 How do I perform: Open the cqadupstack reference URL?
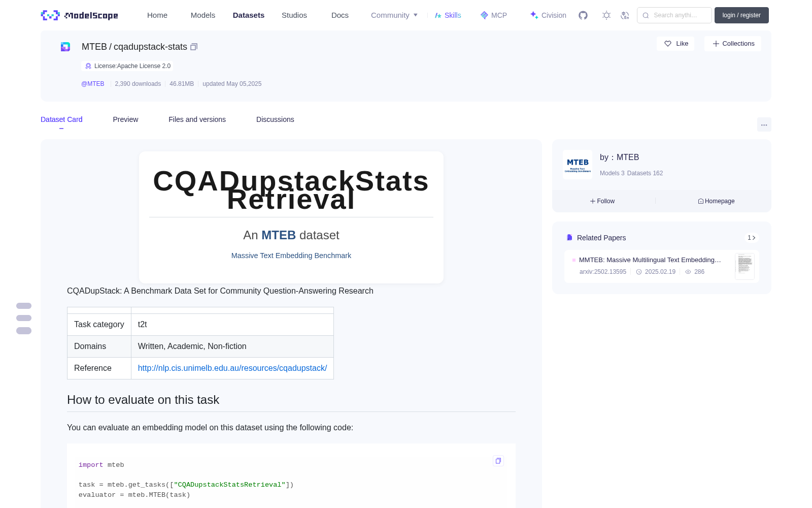pos(232,368)
